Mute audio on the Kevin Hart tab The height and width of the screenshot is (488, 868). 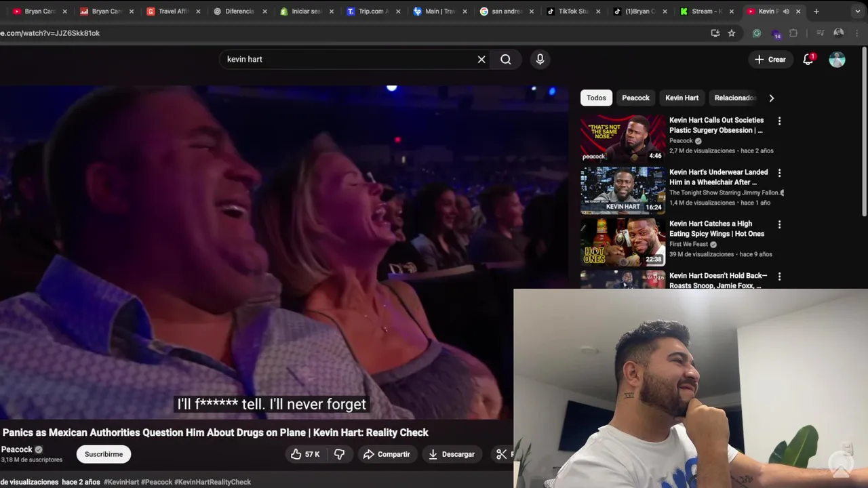[786, 12]
